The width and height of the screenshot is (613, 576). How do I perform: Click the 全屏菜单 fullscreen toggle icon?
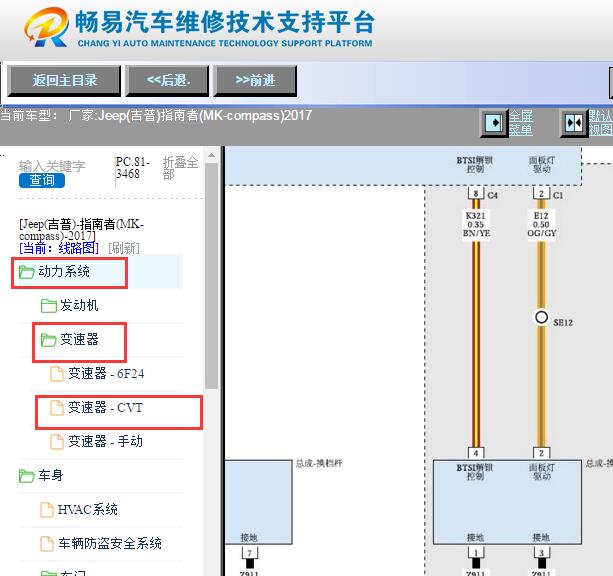click(494, 123)
